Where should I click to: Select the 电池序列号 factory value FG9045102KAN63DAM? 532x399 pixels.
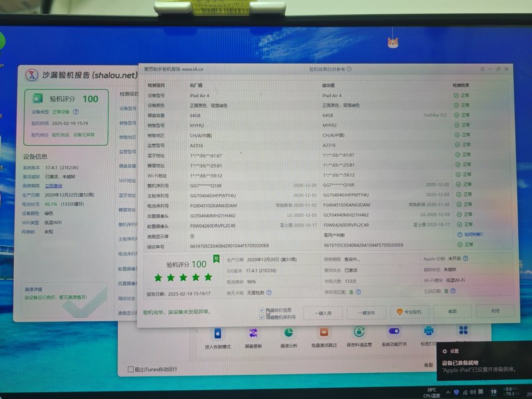213,206
